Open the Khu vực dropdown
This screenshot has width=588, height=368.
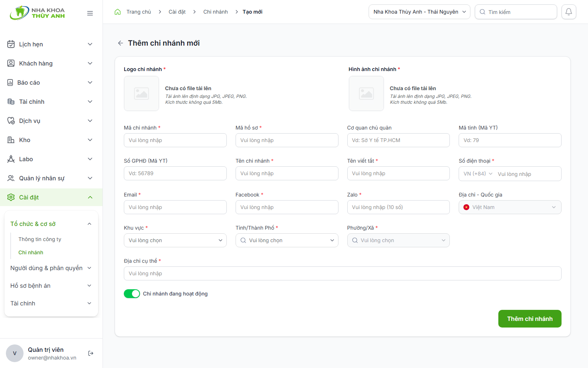[175, 240]
